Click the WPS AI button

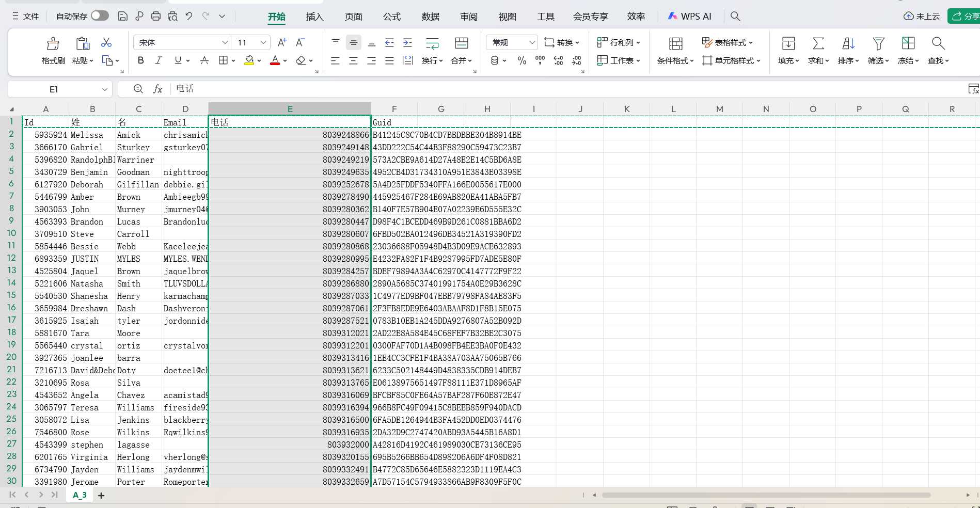click(x=689, y=17)
